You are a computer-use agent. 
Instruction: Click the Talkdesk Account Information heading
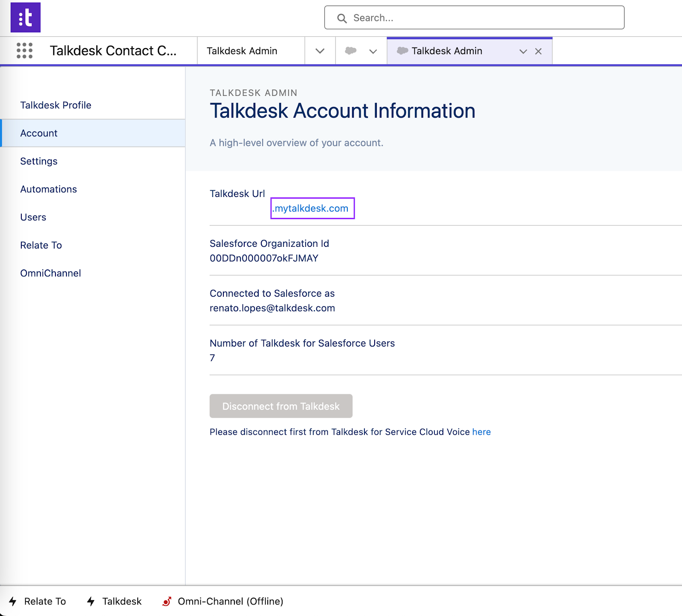click(x=342, y=111)
